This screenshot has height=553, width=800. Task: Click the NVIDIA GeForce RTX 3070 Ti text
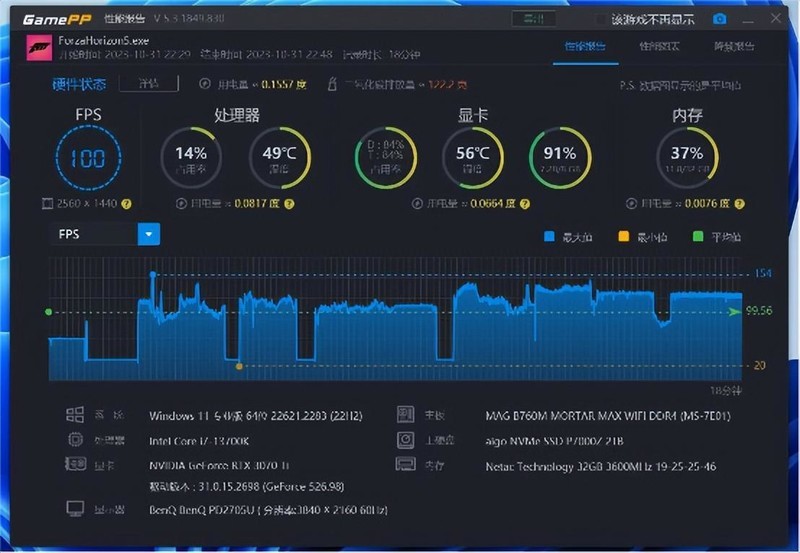pos(219,465)
